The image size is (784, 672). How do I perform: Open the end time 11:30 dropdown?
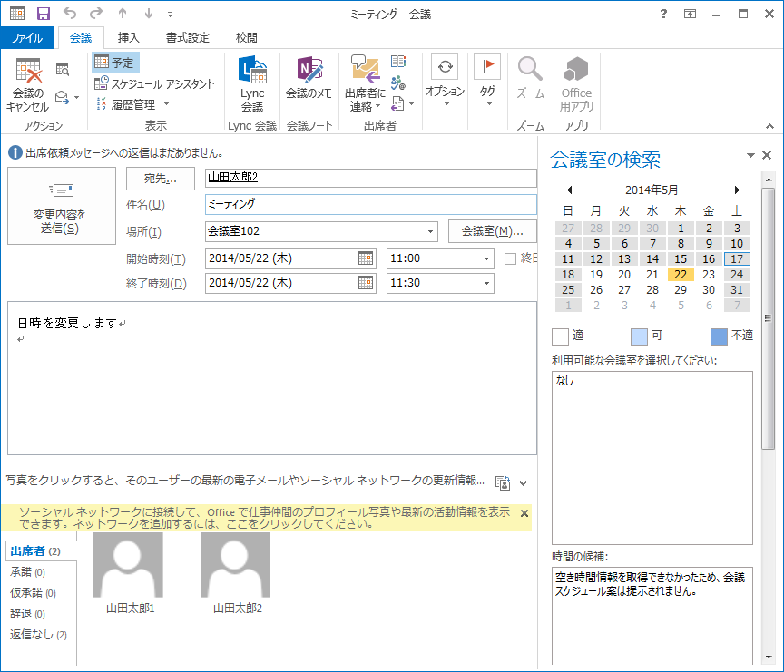(x=486, y=284)
